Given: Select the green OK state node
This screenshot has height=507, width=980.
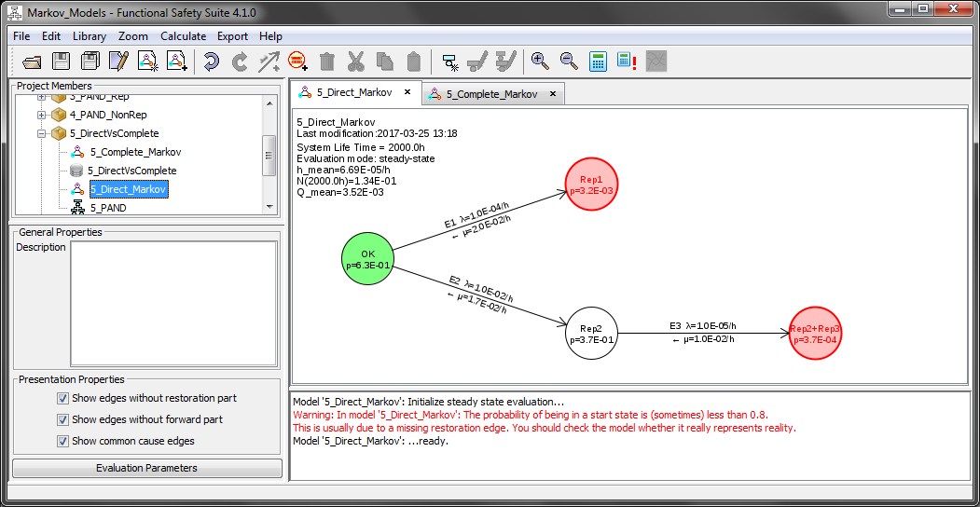Looking at the screenshot, I should 367,258.
